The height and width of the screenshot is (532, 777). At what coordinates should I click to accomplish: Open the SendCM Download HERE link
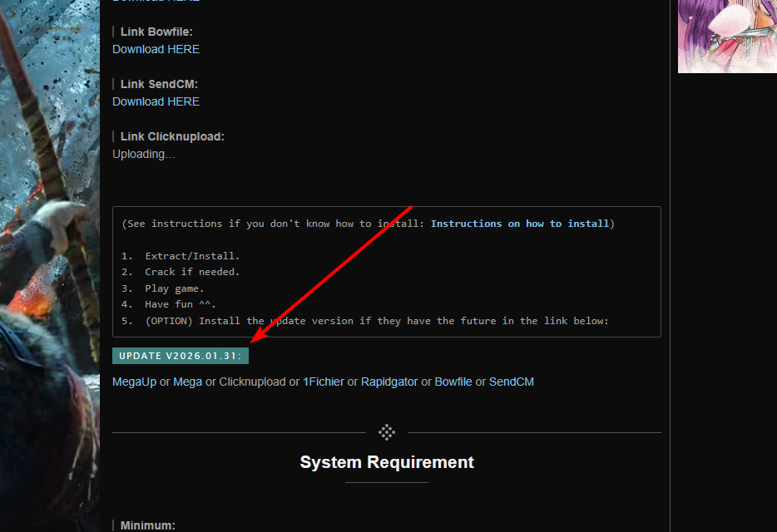point(156,101)
